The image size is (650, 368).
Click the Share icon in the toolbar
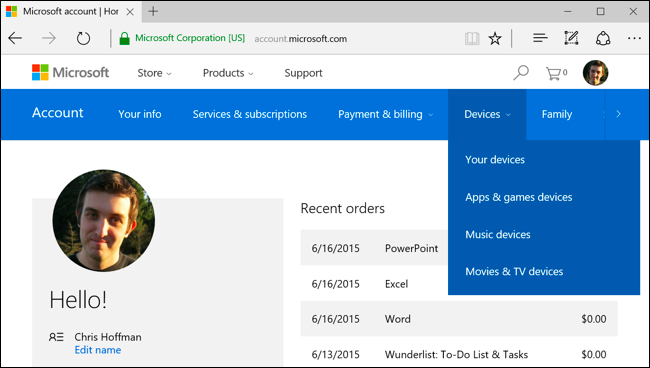(603, 38)
